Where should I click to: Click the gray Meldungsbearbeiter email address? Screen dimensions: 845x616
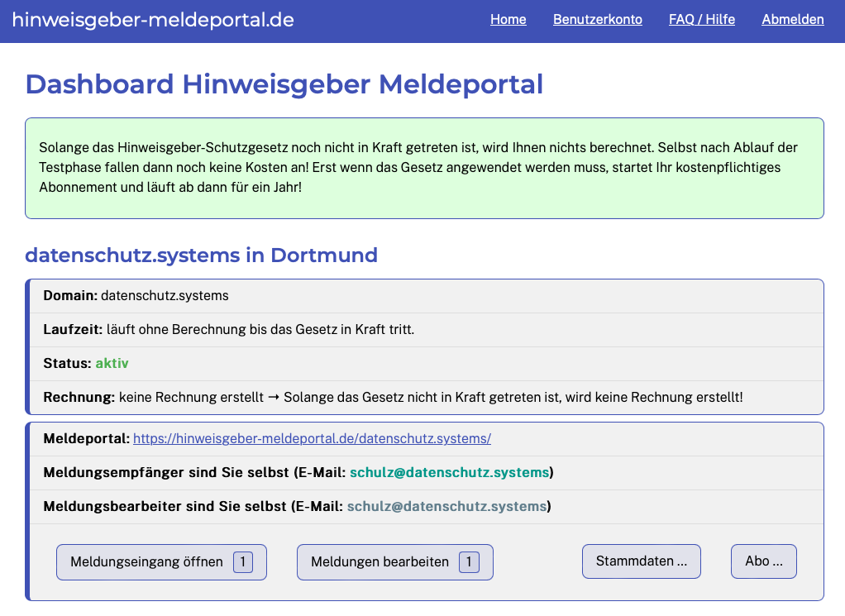click(446, 507)
